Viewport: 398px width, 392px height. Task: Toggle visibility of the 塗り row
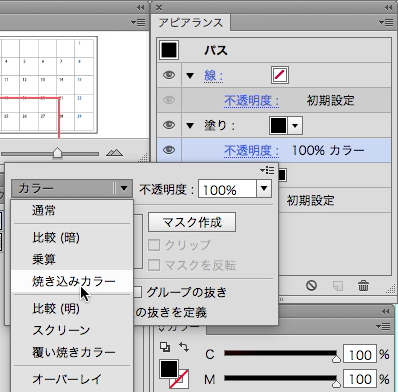click(x=169, y=125)
